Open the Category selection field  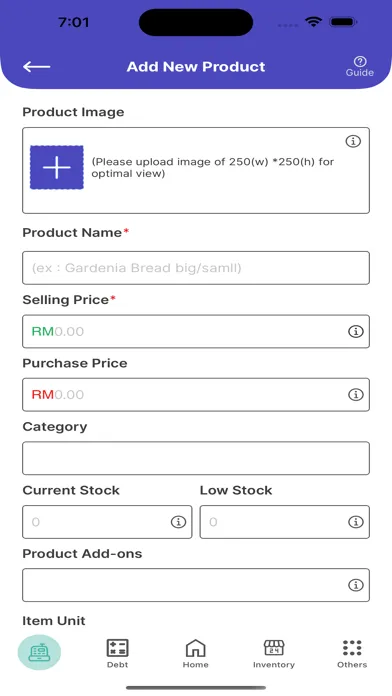pos(196,458)
